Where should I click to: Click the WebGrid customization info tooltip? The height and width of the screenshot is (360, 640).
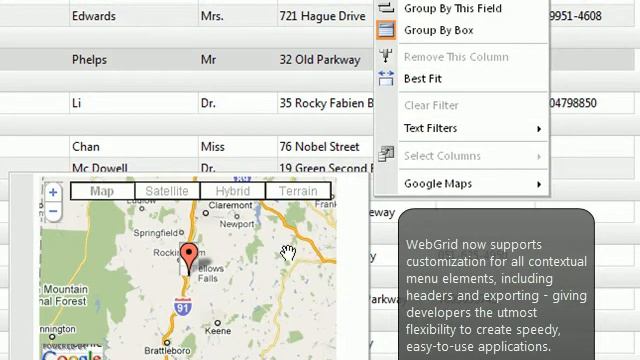(x=496, y=284)
